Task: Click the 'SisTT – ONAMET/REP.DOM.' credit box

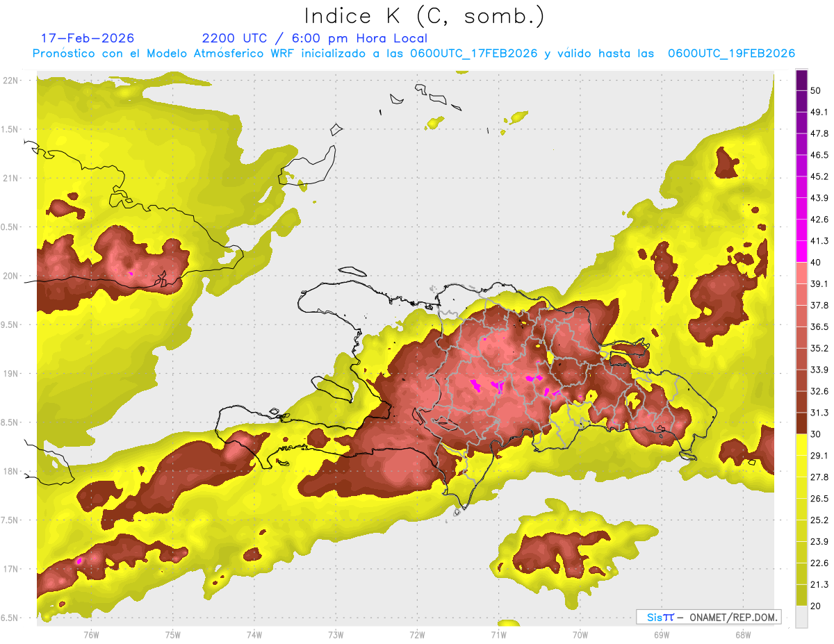Action: click(708, 617)
